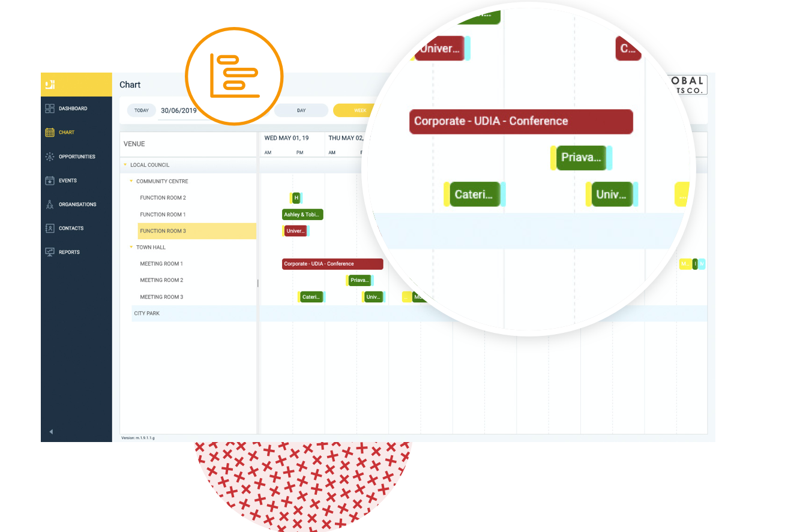The image size is (803, 532).
Task: Select the highlighted Function Room 3 row
Action: click(197, 231)
